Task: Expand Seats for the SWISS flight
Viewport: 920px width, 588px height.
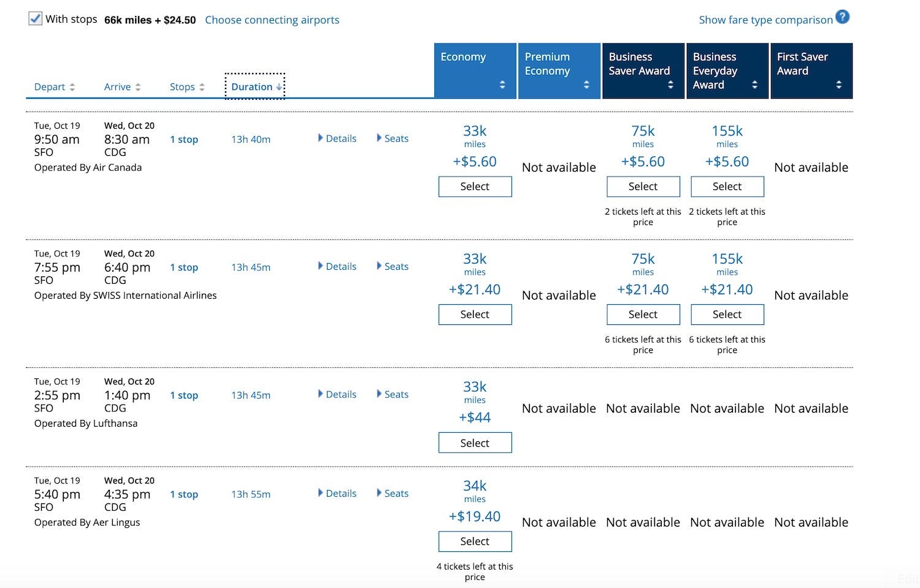Action: (393, 266)
